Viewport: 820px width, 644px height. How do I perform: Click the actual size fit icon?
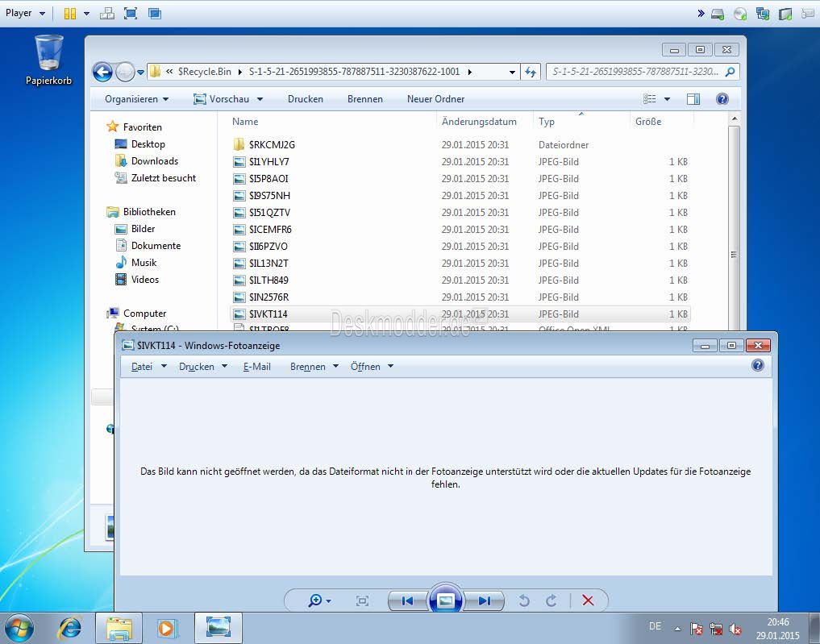tap(362, 600)
